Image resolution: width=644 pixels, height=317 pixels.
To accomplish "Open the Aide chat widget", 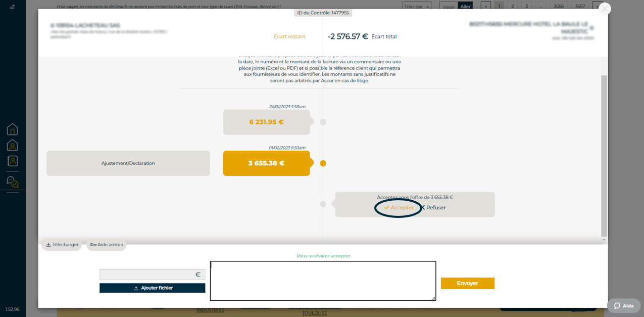I will click(624, 306).
